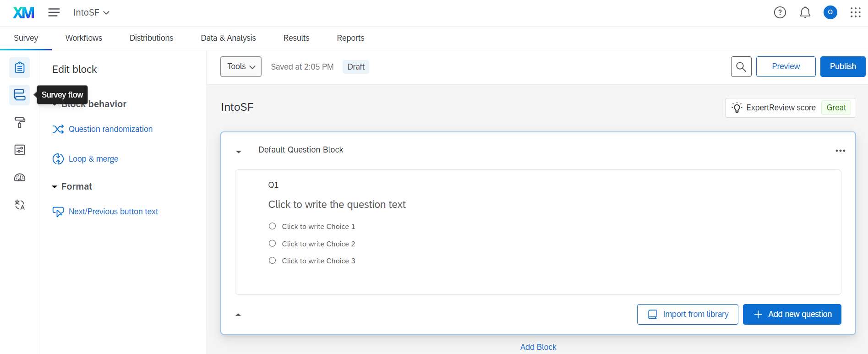868x354 pixels.
Task: Click the Publish button
Action: point(842,66)
